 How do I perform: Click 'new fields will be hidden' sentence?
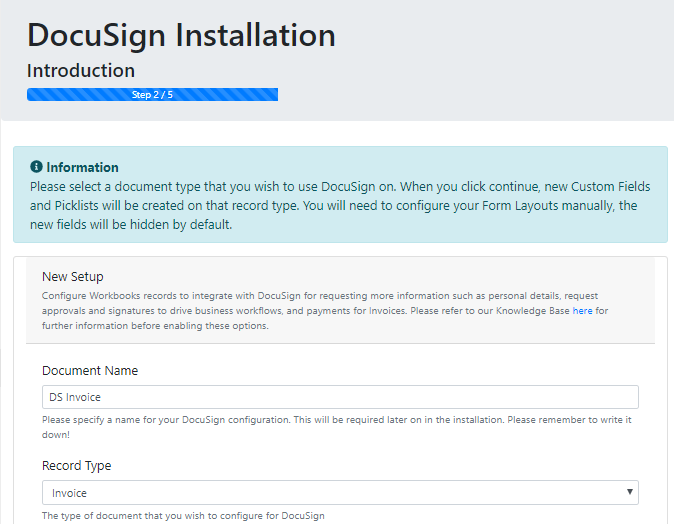pos(131,224)
